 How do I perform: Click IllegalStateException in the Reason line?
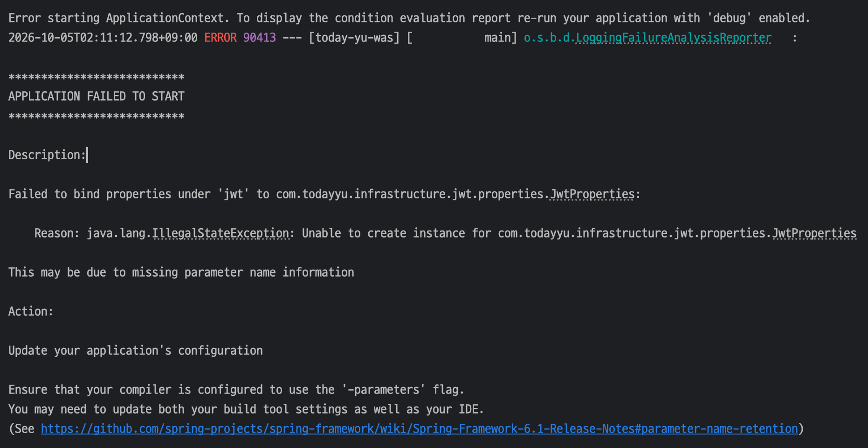tap(220, 233)
